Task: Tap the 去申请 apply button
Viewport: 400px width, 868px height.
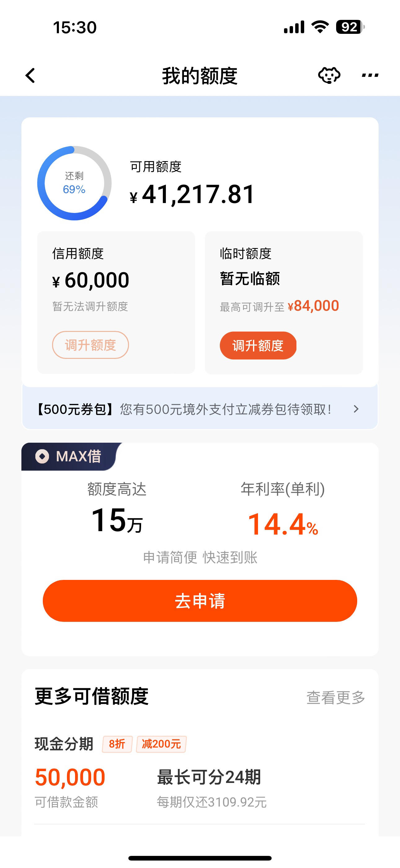Action: click(x=200, y=600)
